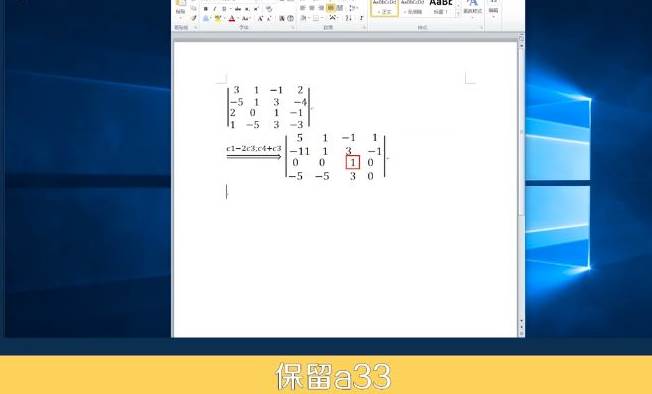This screenshot has height=394, width=652.
Task: Apply strikethrough formatting using abc icon
Action: tap(238, 9)
